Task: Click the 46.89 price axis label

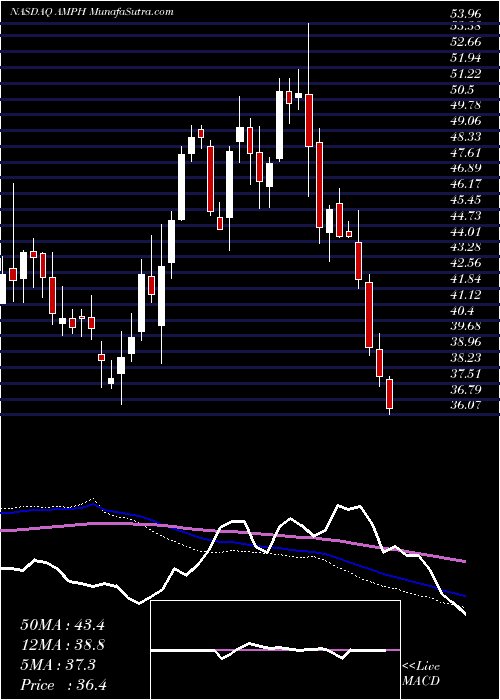Action: click(x=466, y=168)
